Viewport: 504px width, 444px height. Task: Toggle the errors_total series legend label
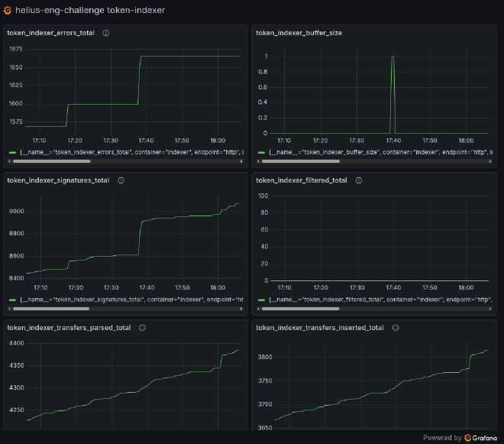pyautogui.click(x=130, y=153)
